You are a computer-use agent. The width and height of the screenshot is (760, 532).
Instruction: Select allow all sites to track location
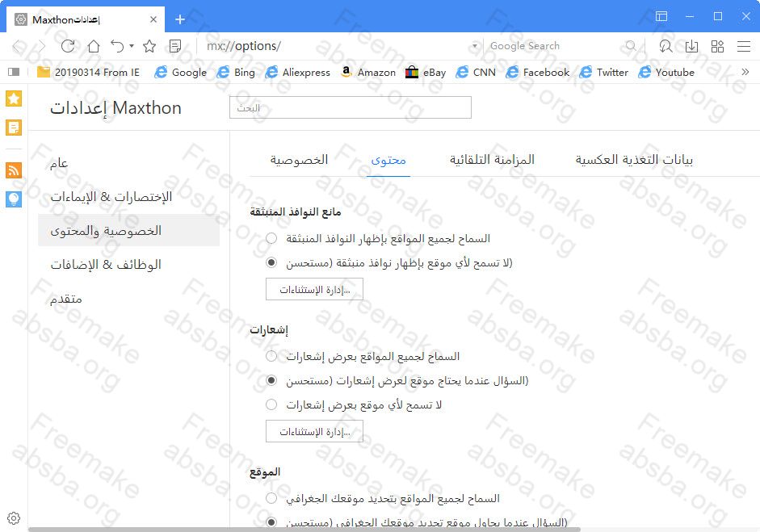coord(271,498)
